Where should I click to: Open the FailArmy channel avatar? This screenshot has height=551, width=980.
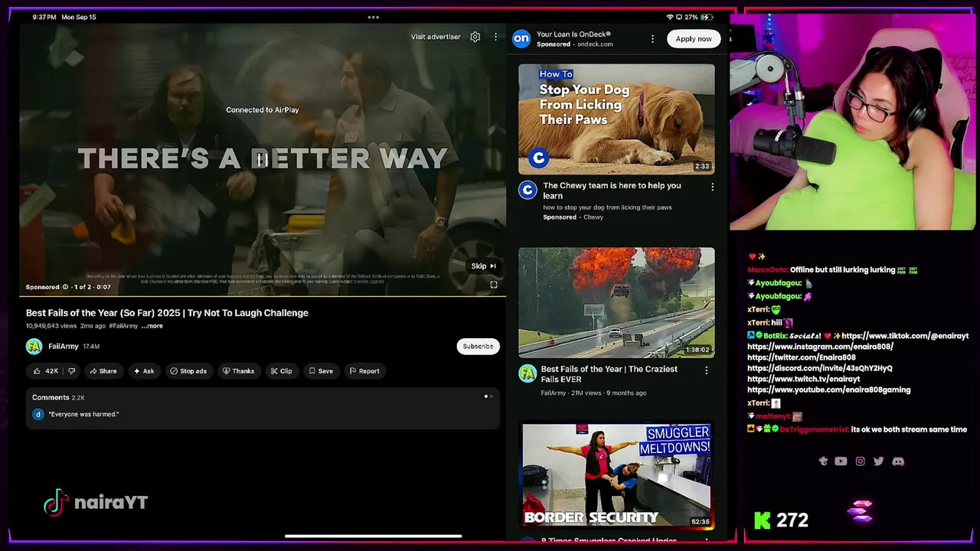[34, 347]
